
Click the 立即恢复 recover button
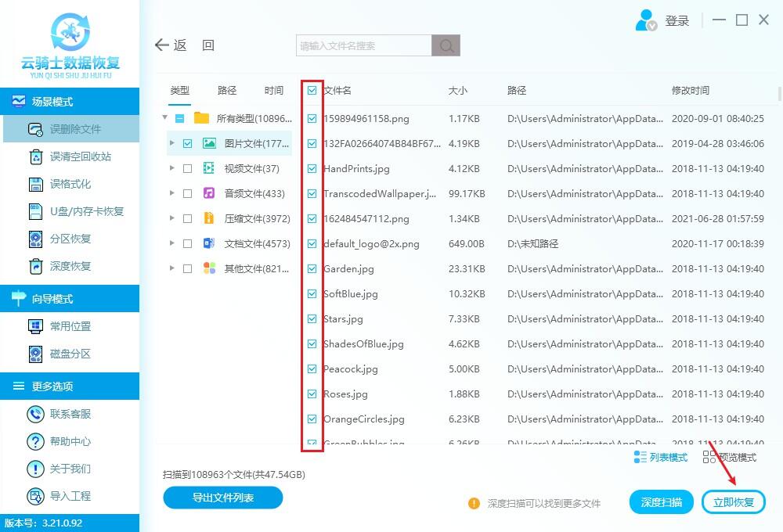click(x=733, y=501)
